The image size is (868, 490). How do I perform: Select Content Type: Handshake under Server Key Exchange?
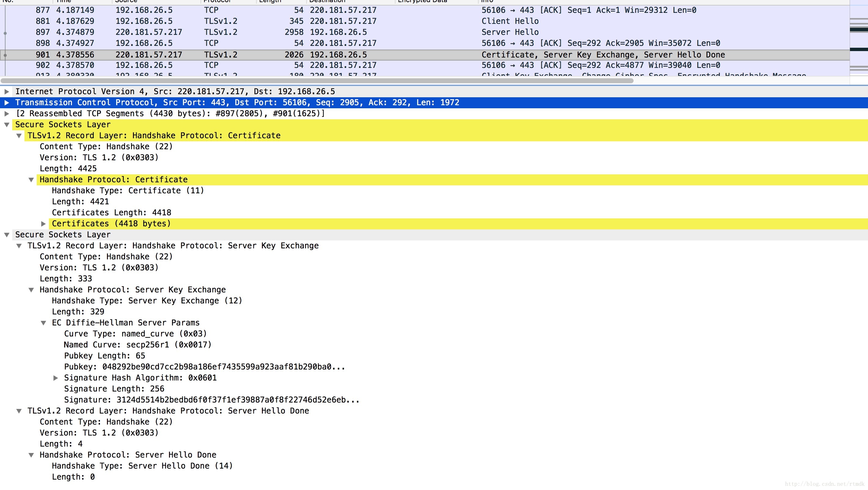(x=106, y=257)
